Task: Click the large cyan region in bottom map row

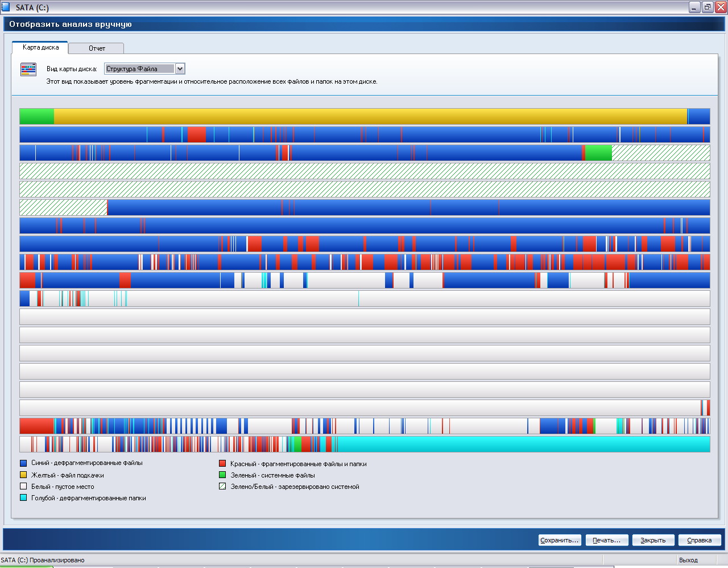Action: click(523, 444)
